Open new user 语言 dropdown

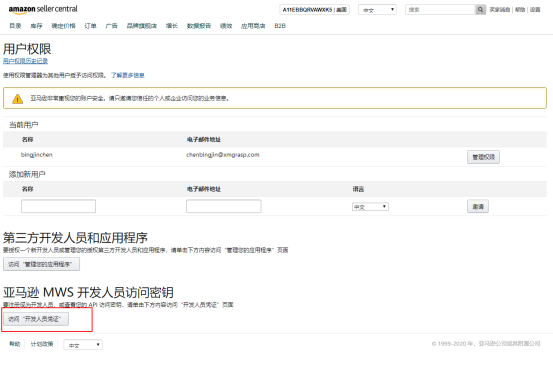[x=370, y=207]
